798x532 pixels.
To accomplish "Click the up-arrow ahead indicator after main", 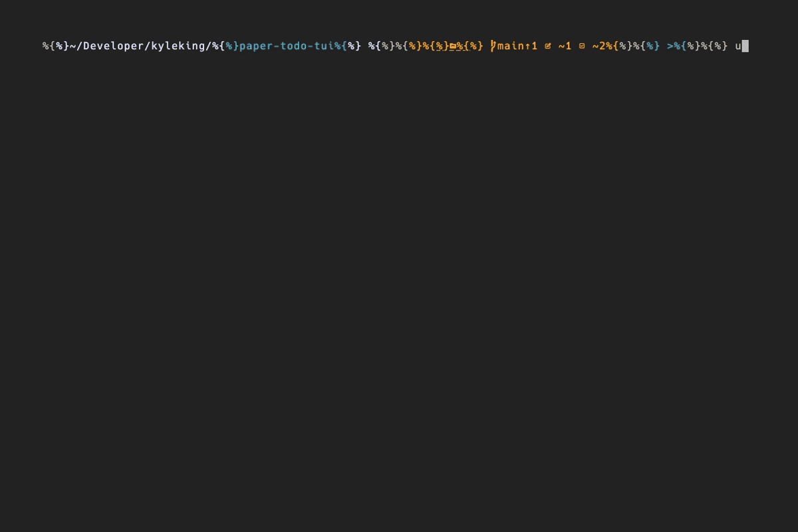I will pyautogui.click(x=527, y=46).
